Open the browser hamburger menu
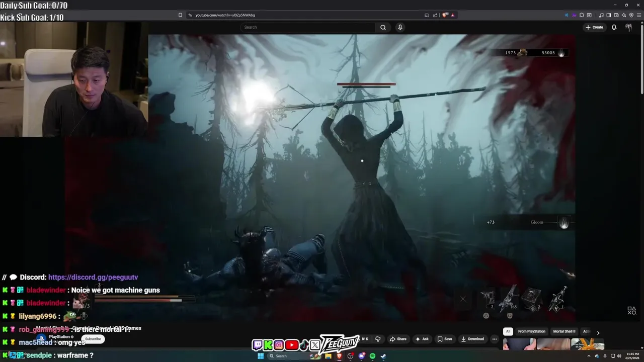Screen dimensions: 644x362 [639, 15]
